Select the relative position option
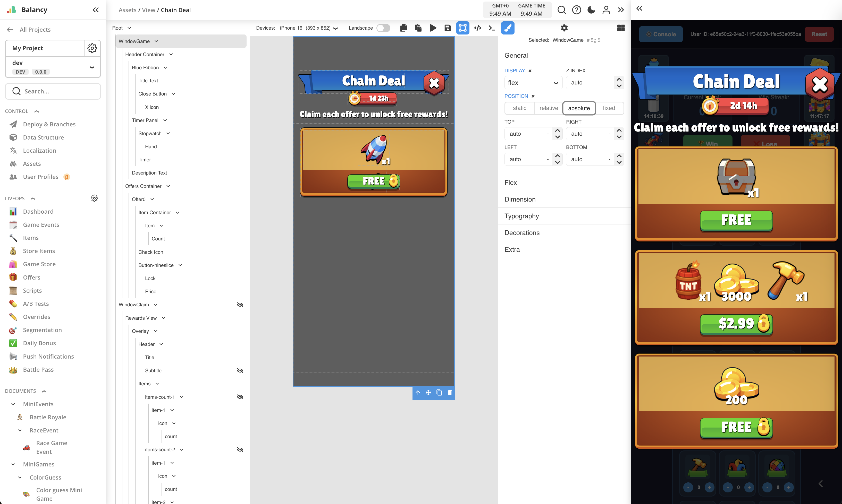842x504 pixels. click(x=548, y=108)
